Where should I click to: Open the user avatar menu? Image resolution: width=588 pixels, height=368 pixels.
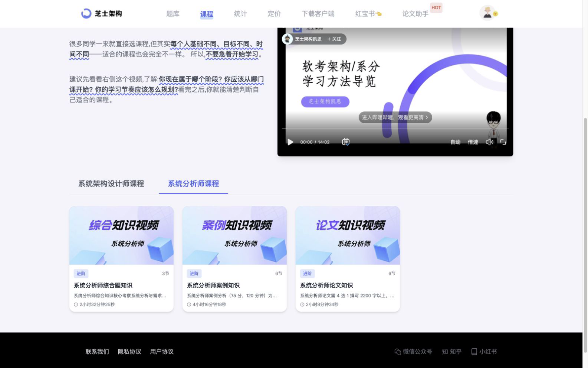[x=488, y=13]
